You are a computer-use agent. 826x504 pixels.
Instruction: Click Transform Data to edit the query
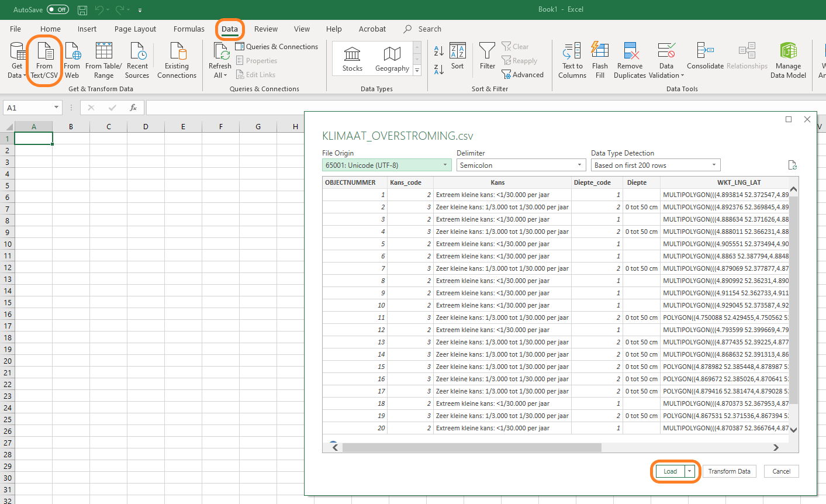[x=729, y=471]
